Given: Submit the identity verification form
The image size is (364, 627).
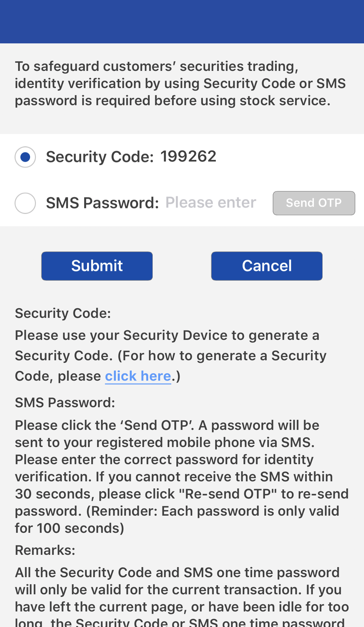Looking at the screenshot, I should click(97, 266).
